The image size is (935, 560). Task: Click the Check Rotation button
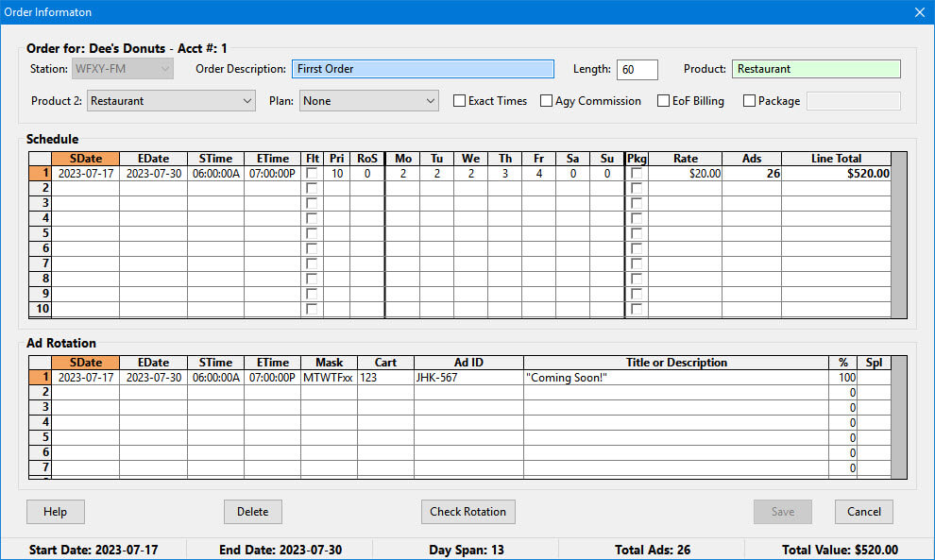(467, 512)
